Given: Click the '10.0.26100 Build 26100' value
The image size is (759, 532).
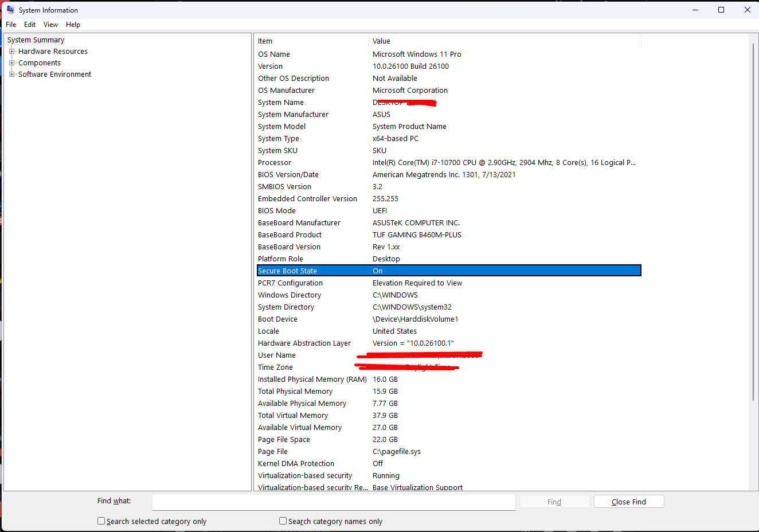Looking at the screenshot, I should point(410,66).
